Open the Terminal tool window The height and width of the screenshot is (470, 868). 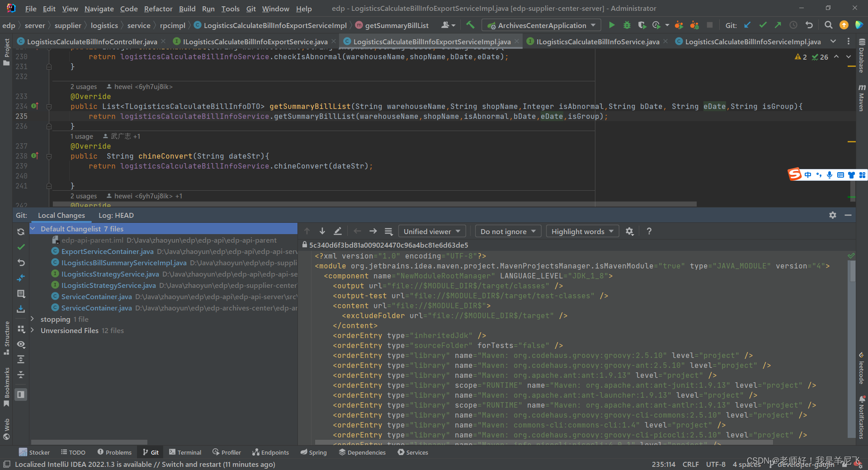pos(185,452)
